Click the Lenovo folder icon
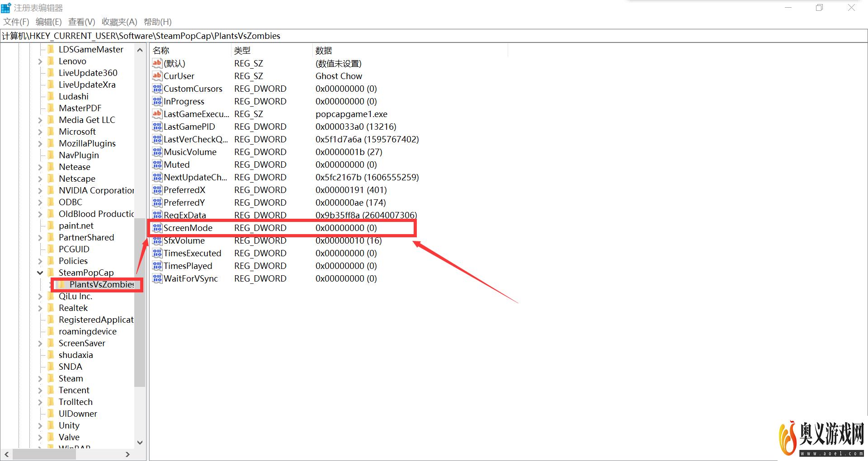The image size is (868, 461). pos(51,61)
